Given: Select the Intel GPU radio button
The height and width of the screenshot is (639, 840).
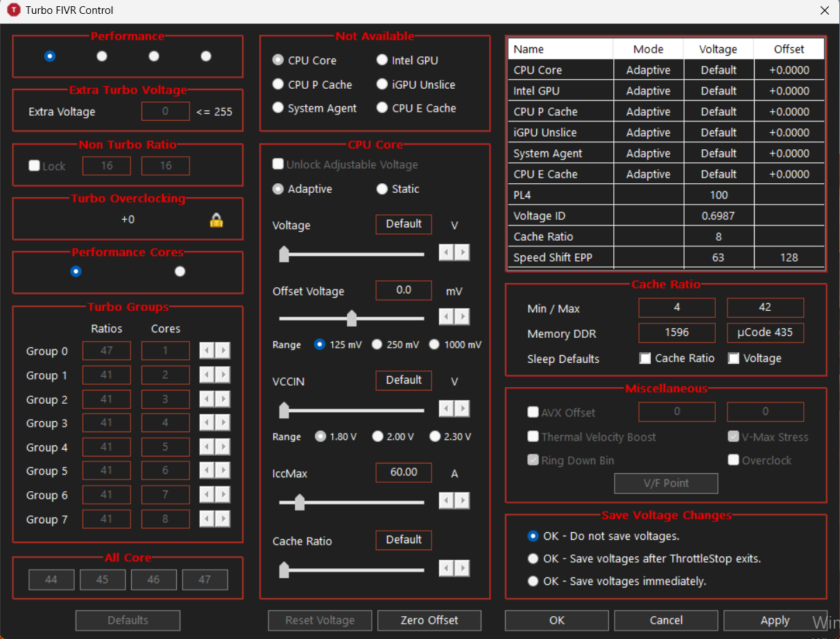Looking at the screenshot, I should coord(382,60).
